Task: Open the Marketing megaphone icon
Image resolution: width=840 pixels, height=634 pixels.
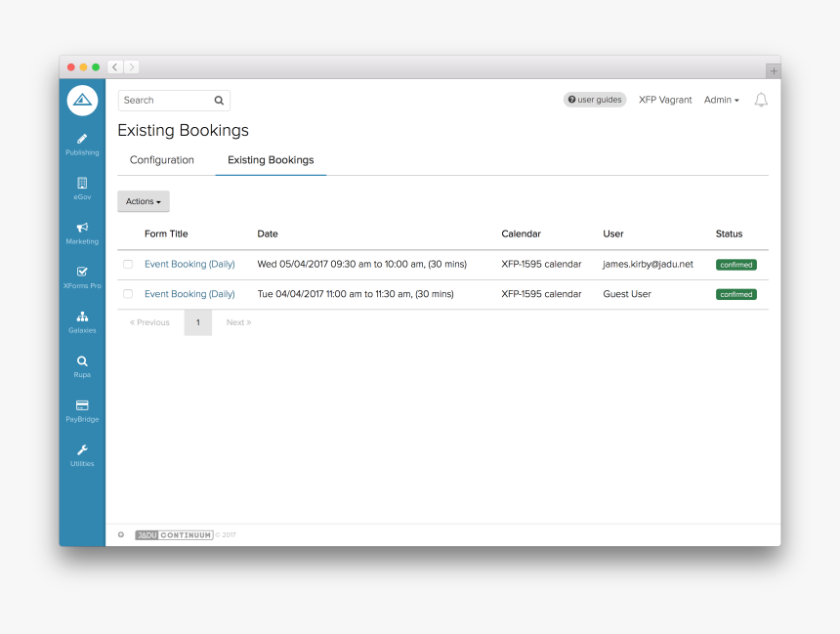Action: [82, 227]
